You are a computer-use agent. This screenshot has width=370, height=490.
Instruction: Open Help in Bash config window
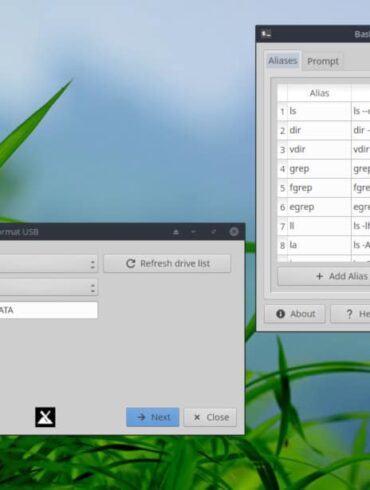coord(350,314)
